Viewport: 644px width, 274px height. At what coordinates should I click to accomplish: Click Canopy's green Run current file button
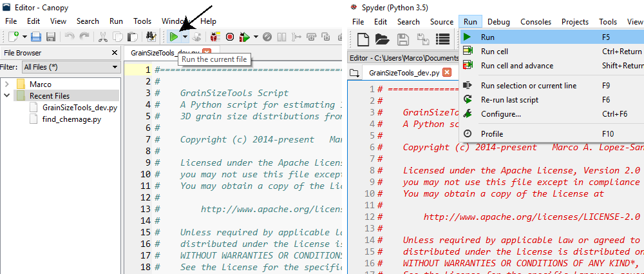pos(174,37)
